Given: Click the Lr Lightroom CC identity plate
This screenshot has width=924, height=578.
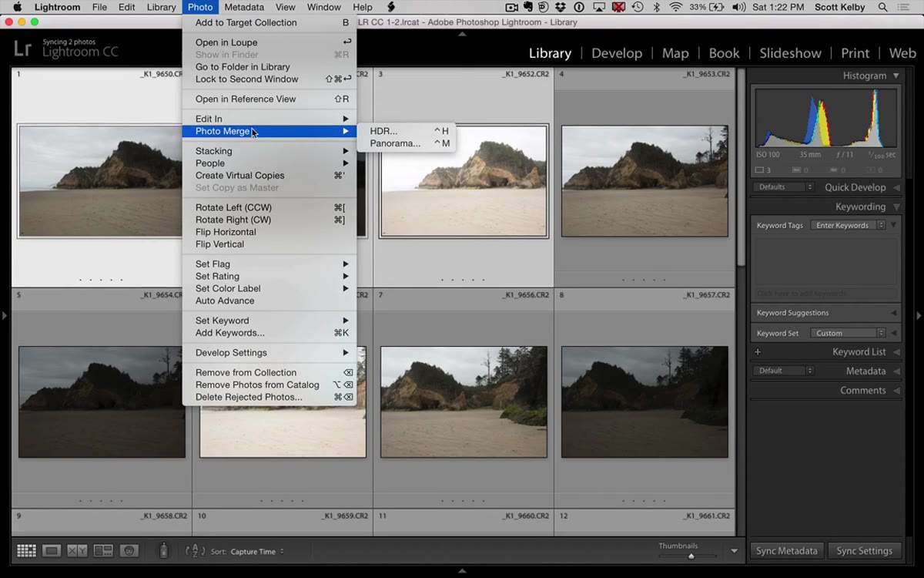Looking at the screenshot, I should pyautogui.click(x=66, y=48).
